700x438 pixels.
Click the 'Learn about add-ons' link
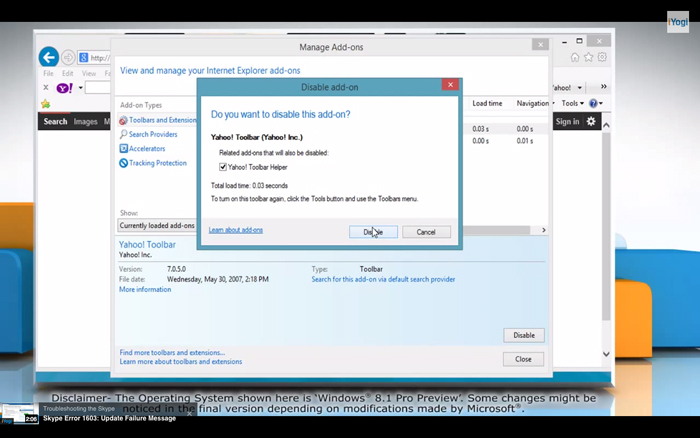pyautogui.click(x=236, y=230)
